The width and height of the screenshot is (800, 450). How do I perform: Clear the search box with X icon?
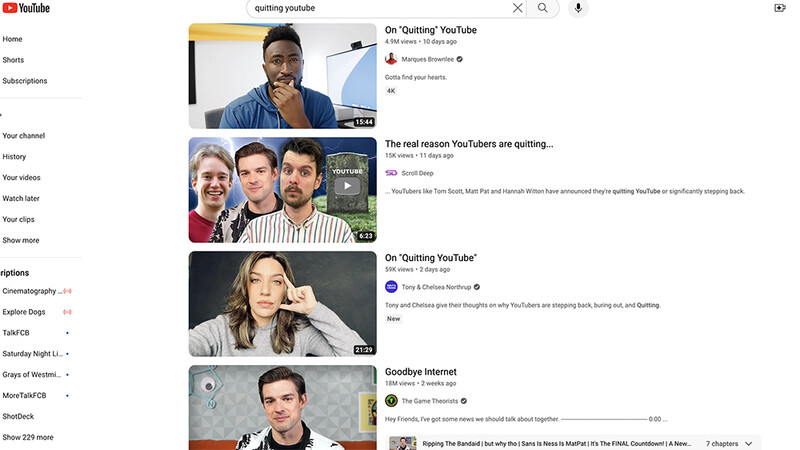pos(517,8)
